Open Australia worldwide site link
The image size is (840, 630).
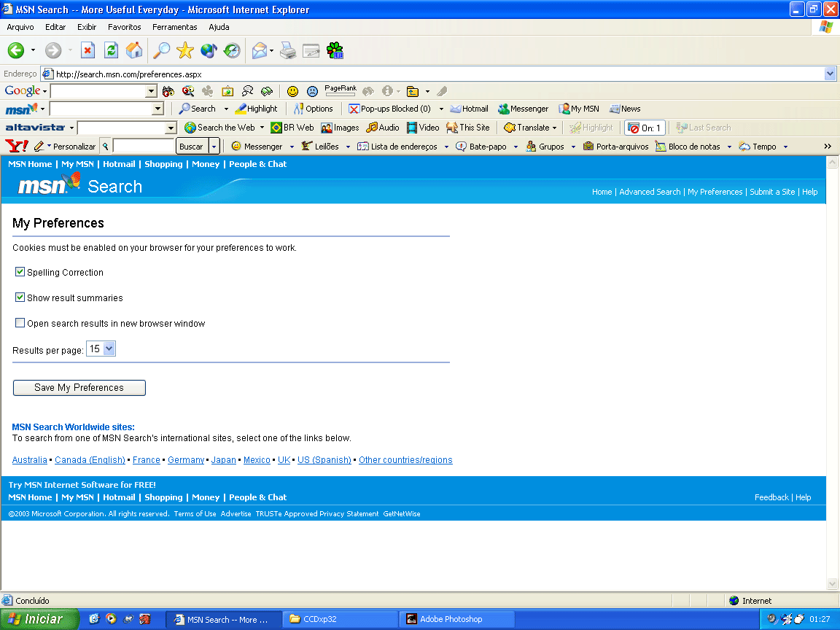click(x=29, y=459)
